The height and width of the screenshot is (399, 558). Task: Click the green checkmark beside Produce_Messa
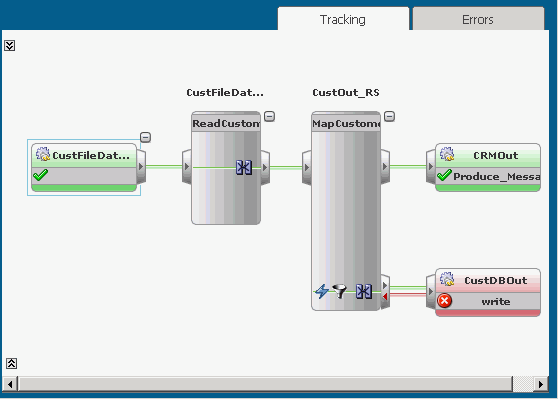[x=444, y=175]
